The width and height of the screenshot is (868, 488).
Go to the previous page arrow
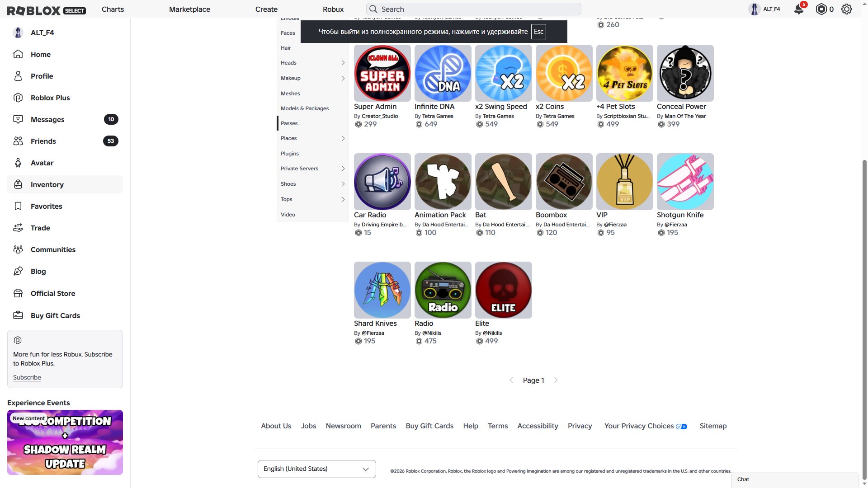tap(511, 380)
